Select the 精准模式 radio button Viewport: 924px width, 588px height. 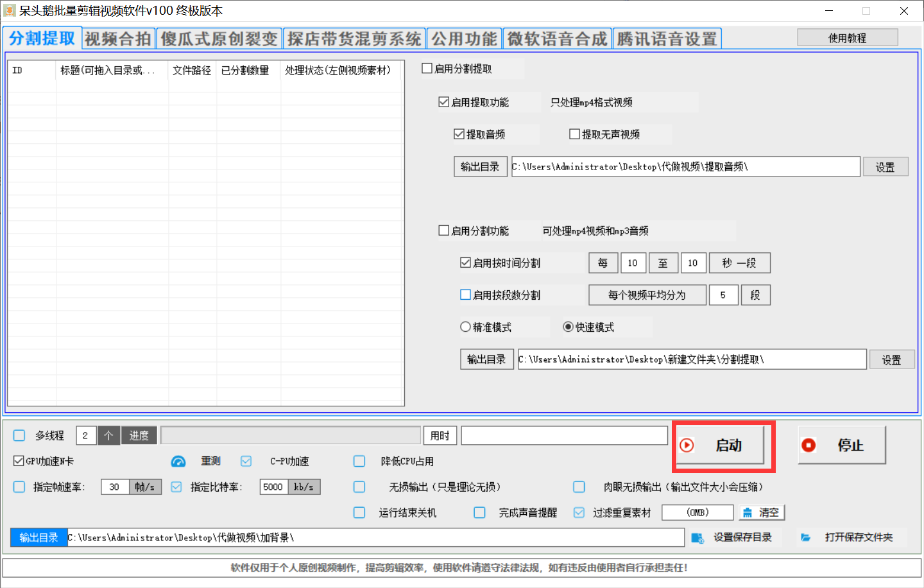click(465, 326)
